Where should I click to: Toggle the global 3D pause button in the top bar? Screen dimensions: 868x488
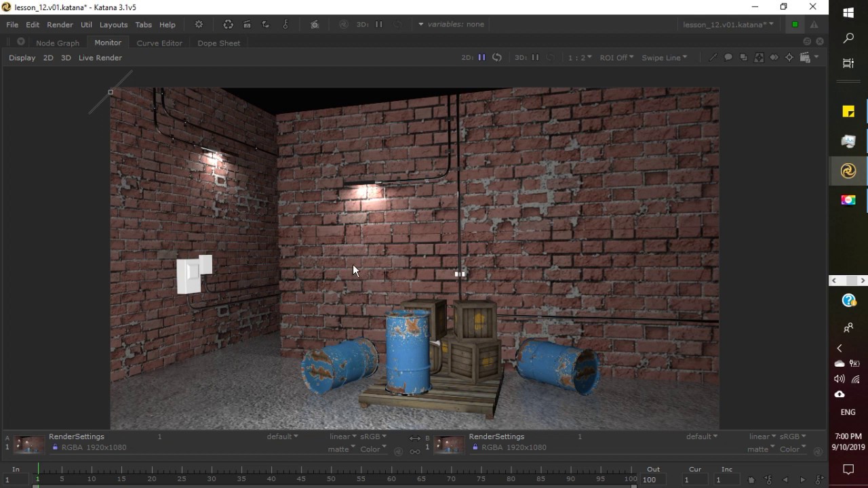click(378, 24)
